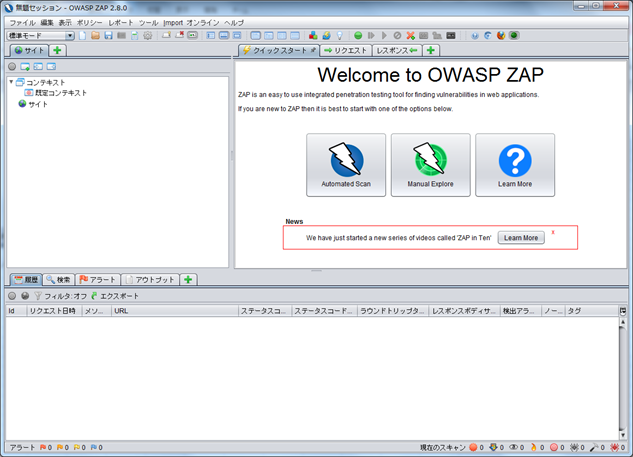Click the drop request circle-slash icon
Screen dimensions: 633x457
pyautogui.click(x=397, y=36)
